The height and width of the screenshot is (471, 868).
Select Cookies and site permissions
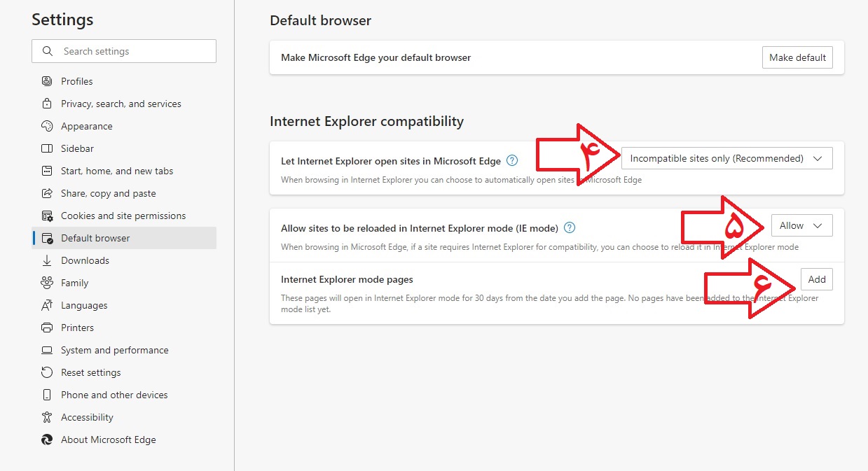coord(124,216)
